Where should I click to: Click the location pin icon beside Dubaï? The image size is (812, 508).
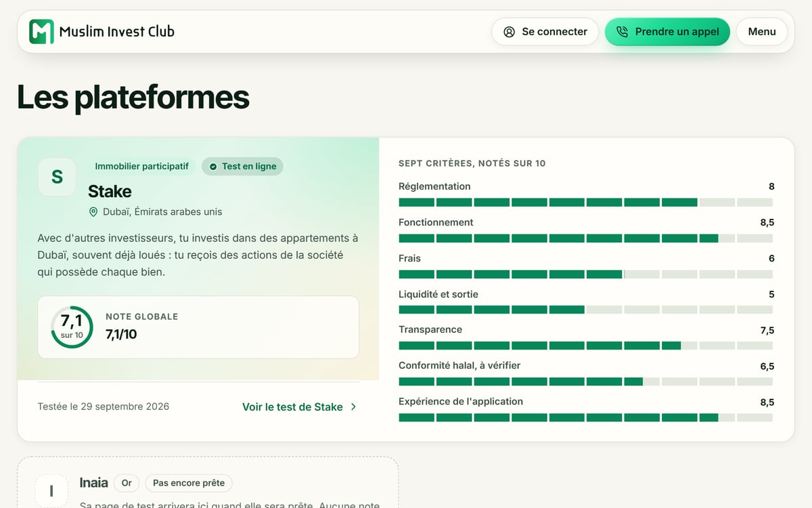coord(93,212)
